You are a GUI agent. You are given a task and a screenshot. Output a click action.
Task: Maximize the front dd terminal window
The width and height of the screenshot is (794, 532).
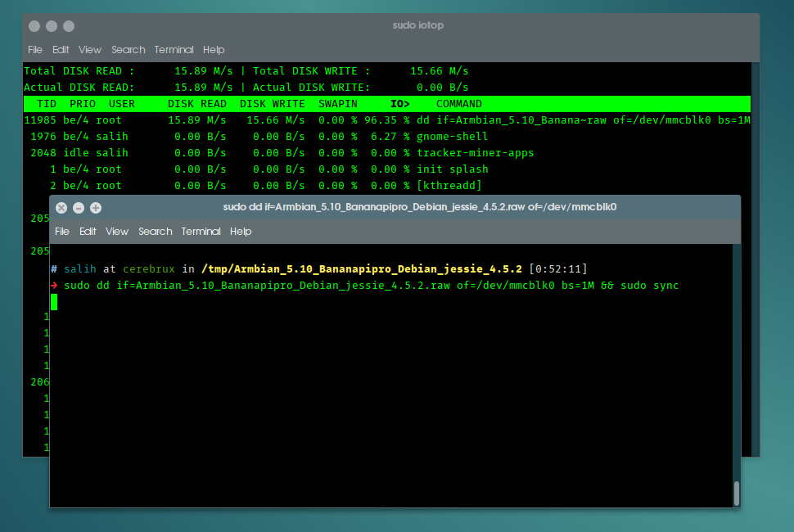(96, 208)
